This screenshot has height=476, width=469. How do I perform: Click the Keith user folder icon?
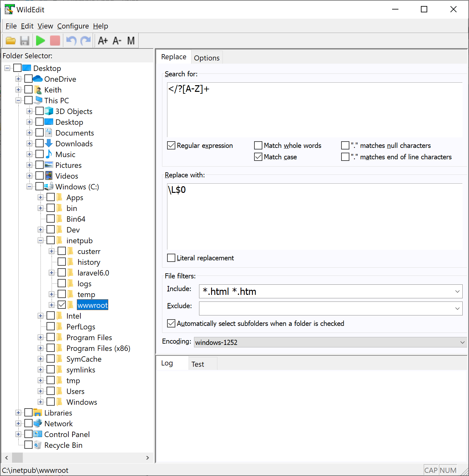(x=38, y=90)
